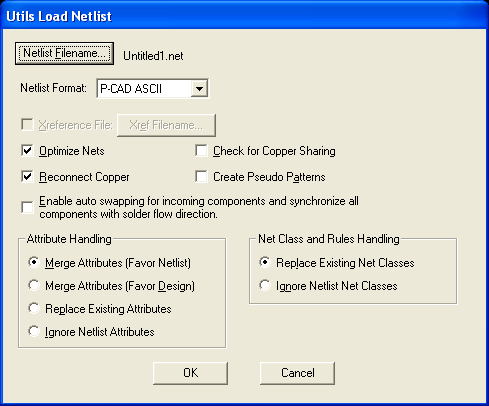
Task: Select Replace Existing Net Classes option
Action: 265,263
